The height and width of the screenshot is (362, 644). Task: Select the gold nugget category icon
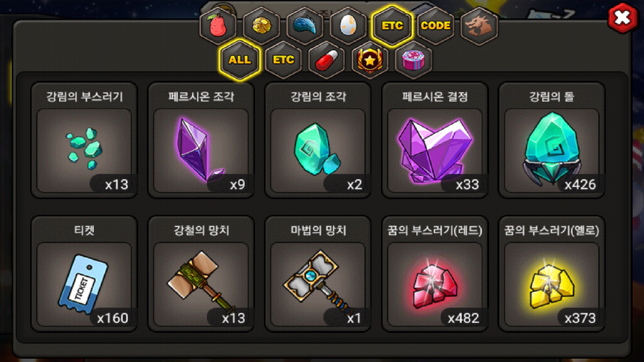[x=262, y=26]
